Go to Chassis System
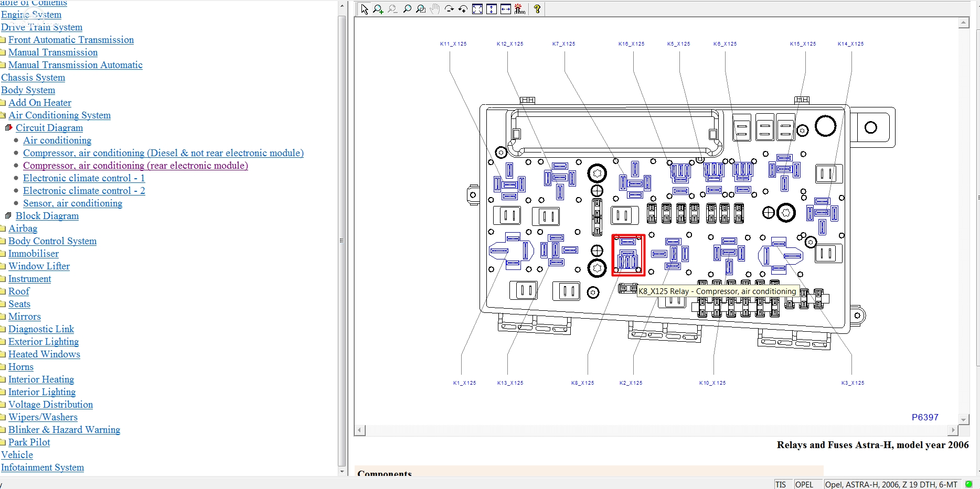Image resolution: width=980 pixels, height=489 pixels. coord(33,78)
